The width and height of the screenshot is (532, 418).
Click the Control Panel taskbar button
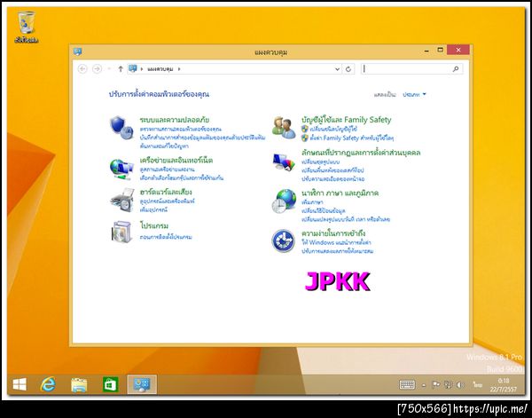click(142, 384)
